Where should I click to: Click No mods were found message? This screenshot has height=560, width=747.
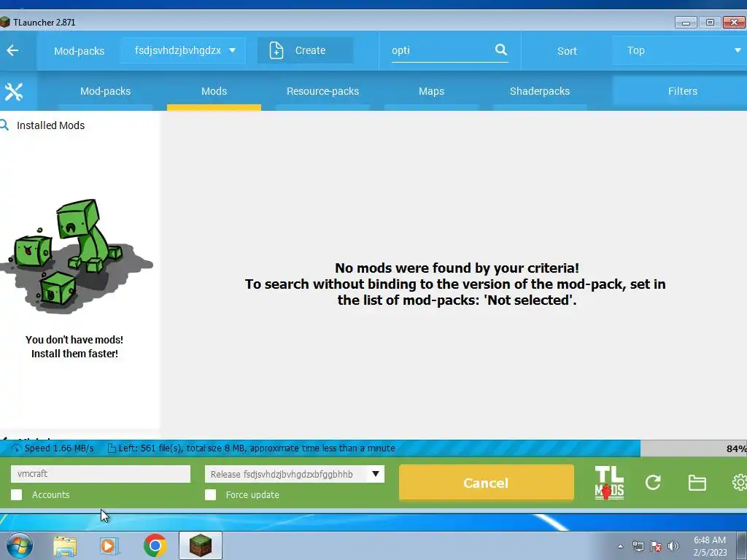tap(455, 284)
